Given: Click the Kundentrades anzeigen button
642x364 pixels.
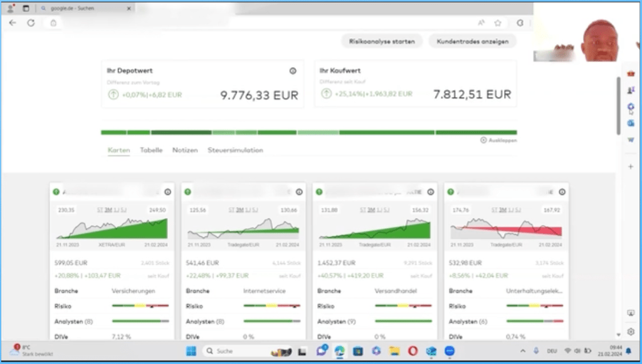Looking at the screenshot, I should [473, 41].
